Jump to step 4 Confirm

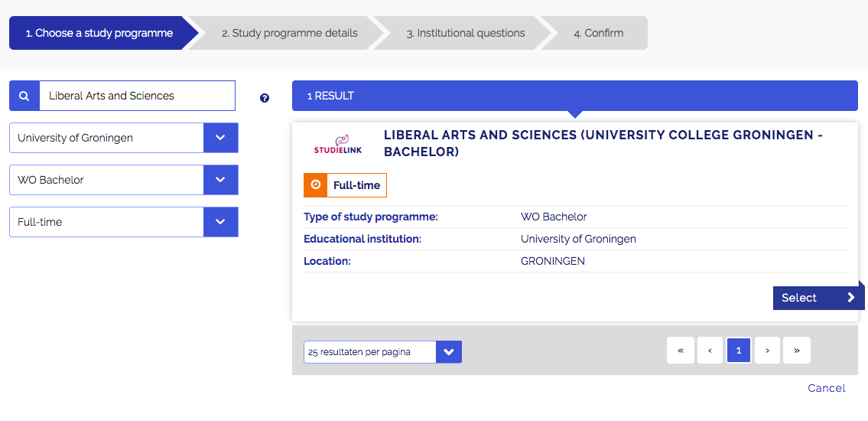[x=598, y=33]
